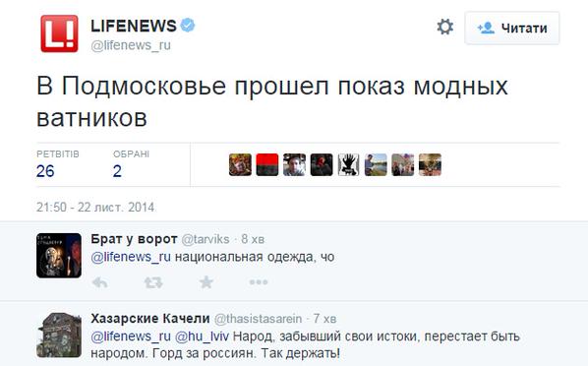Open the @lifenews_ru handle under LIFENEWS
588x366 pixels.
(131, 45)
